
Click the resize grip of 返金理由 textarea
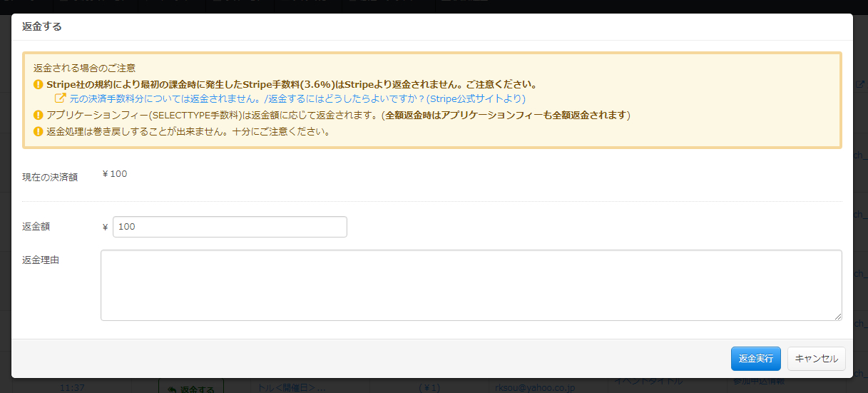pos(838,317)
